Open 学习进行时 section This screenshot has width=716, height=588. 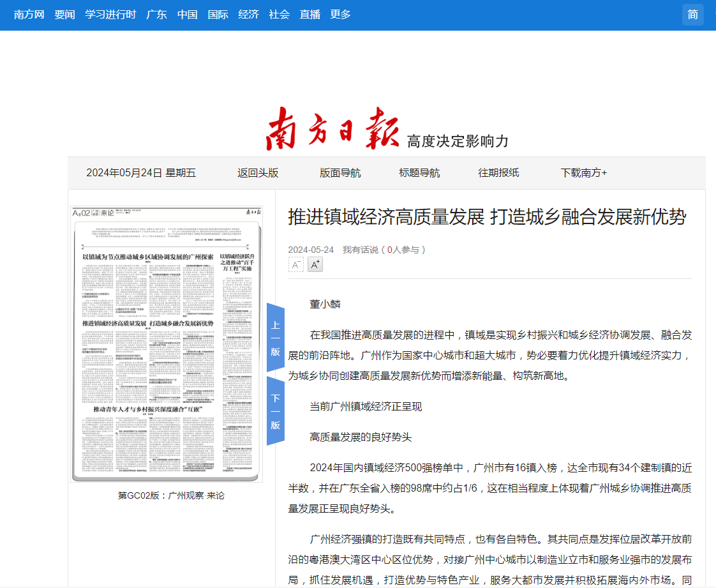111,15
